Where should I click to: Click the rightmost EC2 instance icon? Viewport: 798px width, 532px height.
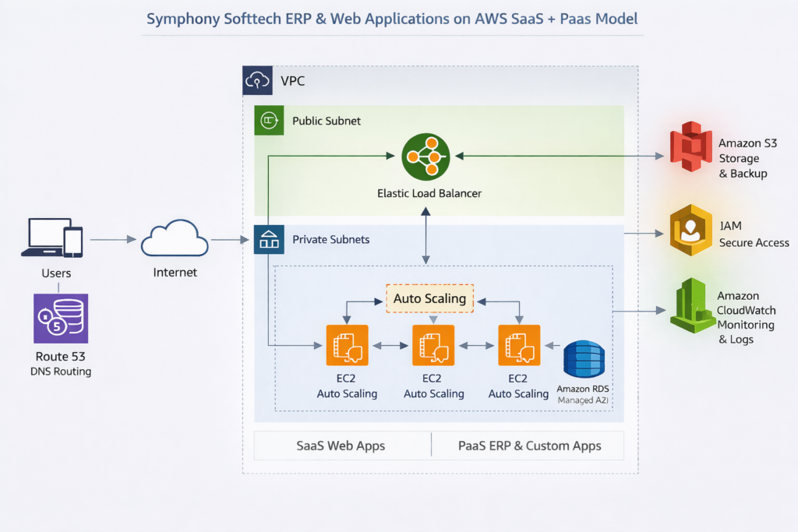coord(519,344)
